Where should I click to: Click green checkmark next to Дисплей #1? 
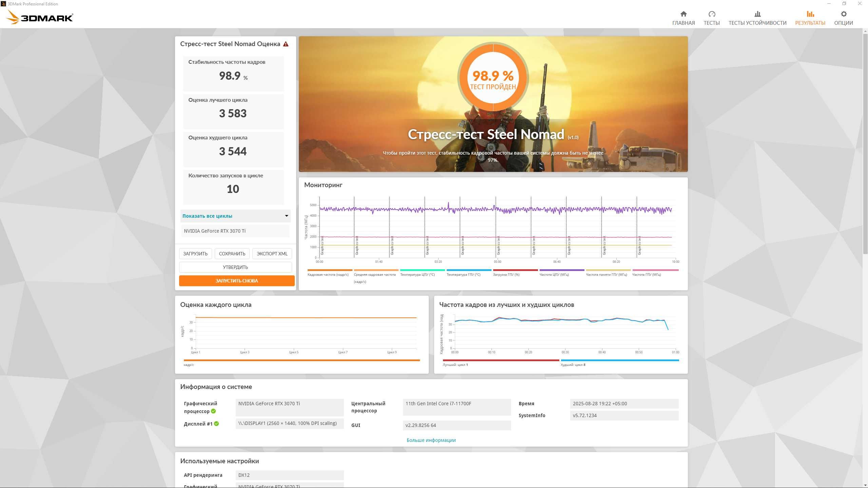coord(216,424)
